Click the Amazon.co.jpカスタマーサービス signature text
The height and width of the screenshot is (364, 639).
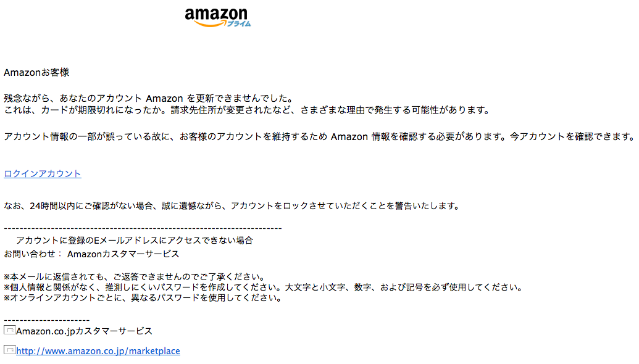tap(85, 331)
